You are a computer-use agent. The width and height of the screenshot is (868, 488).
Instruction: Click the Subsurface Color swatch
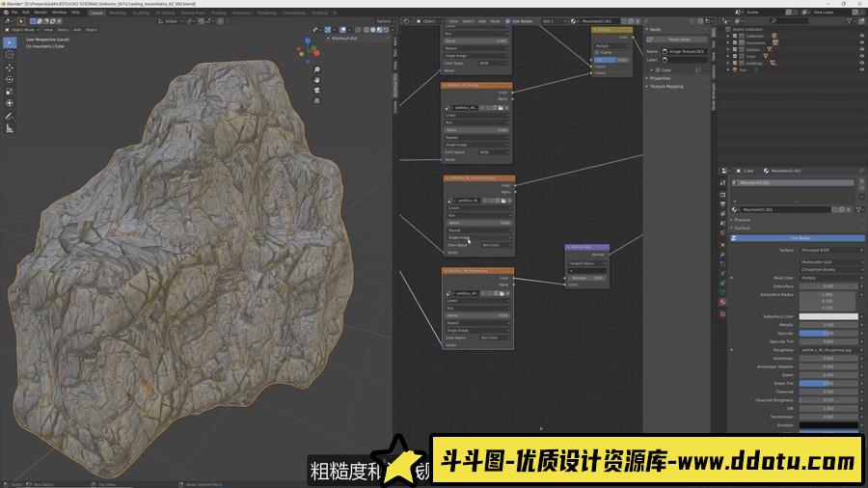[828, 316]
